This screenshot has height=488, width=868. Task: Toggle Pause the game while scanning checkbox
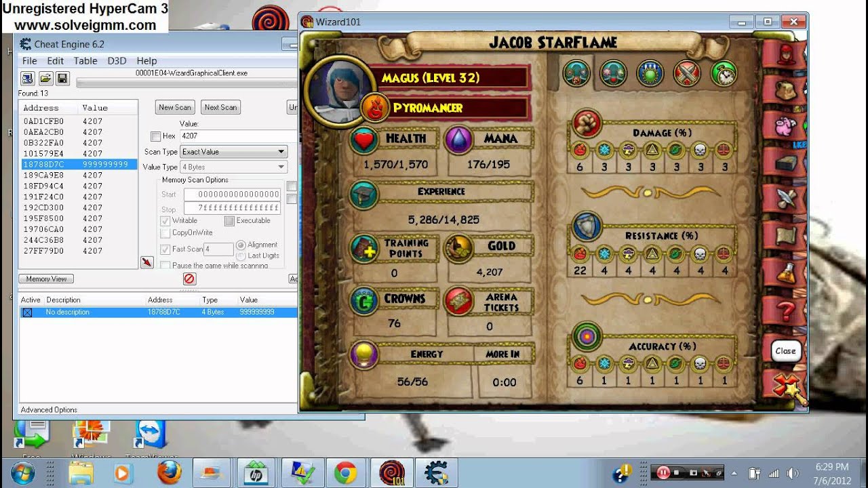point(165,266)
